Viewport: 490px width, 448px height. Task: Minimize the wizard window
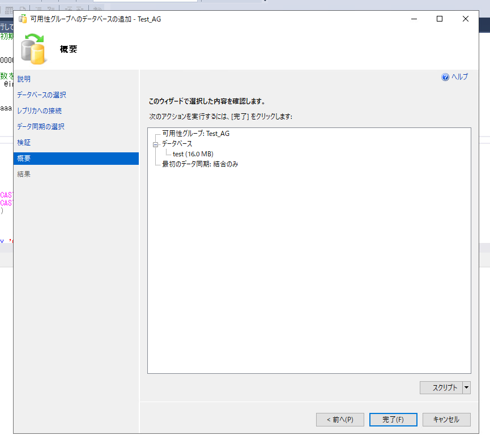[x=414, y=19]
